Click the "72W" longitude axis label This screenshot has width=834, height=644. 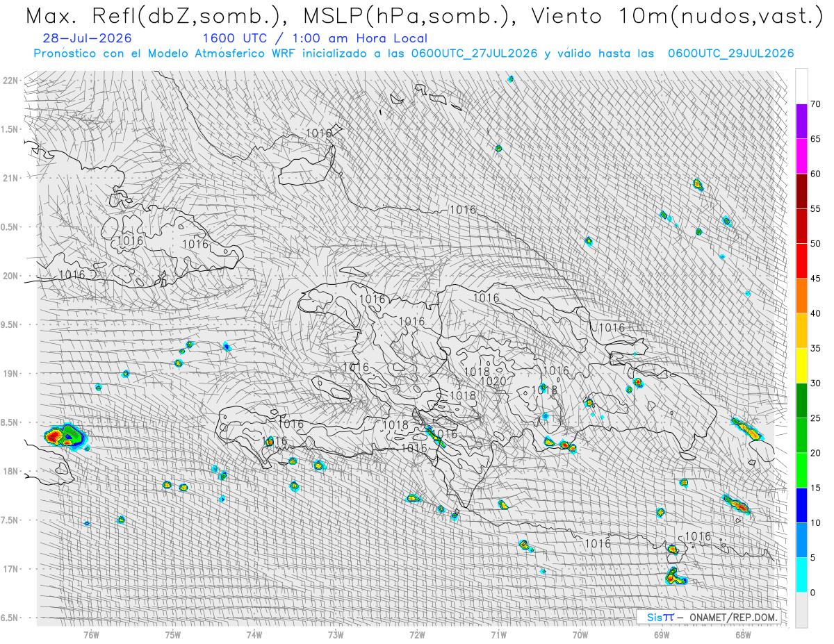tap(417, 634)
